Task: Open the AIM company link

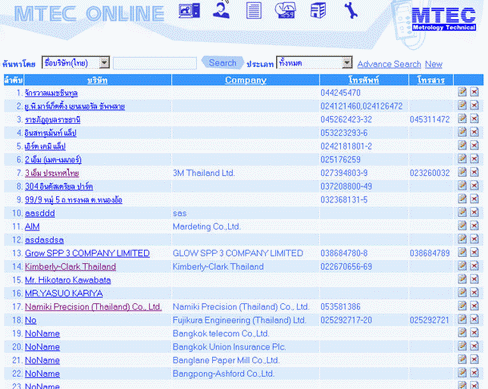Action: pos(32,227)
